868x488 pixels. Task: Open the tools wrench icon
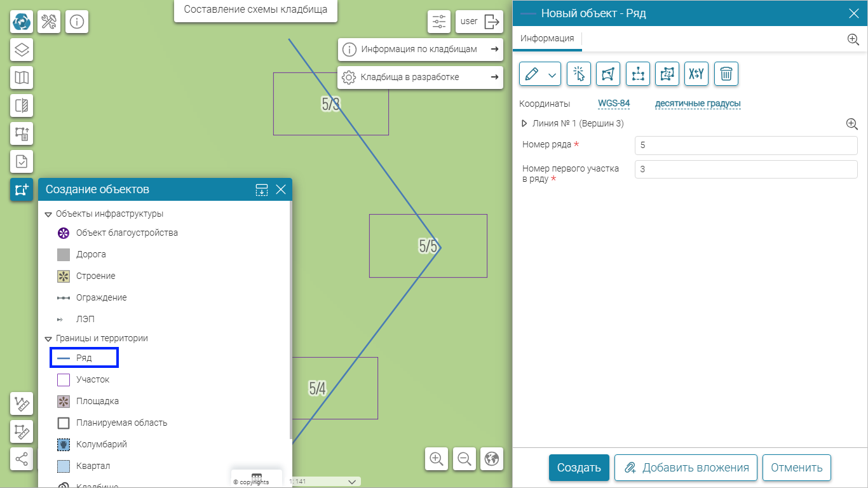click(49, 22)
